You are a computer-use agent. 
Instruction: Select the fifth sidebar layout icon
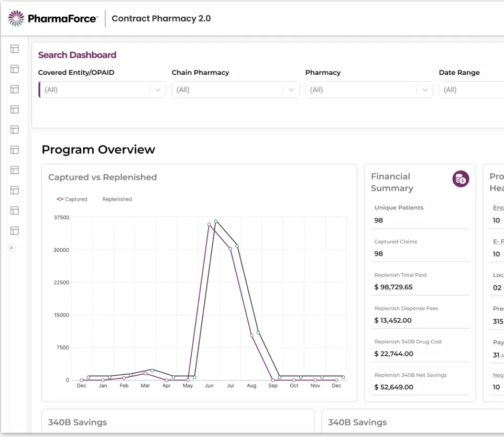15,130
